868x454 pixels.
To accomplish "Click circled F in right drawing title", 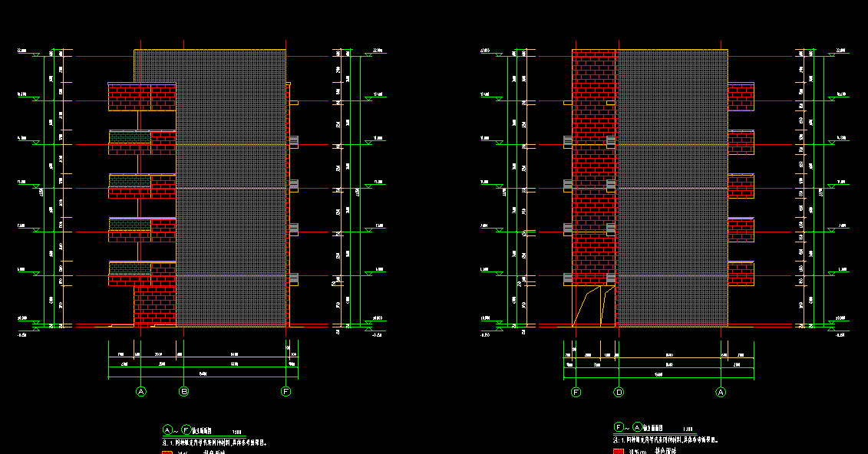I will point(619,427).
